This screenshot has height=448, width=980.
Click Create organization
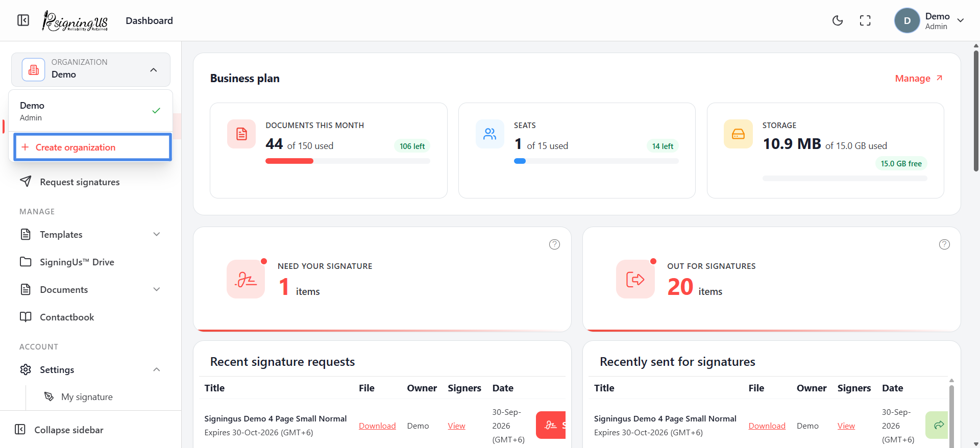click(92, 147)
